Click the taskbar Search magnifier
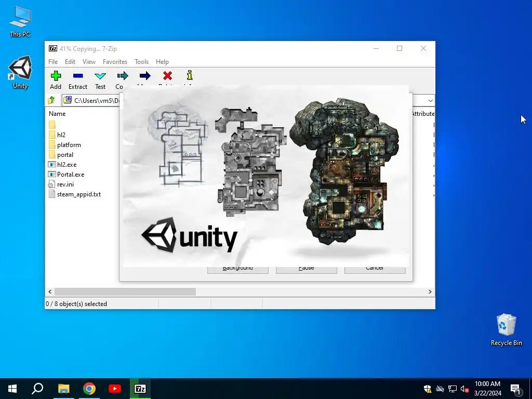Viewport: 532px width, 399px height. [x=37, y=389]
